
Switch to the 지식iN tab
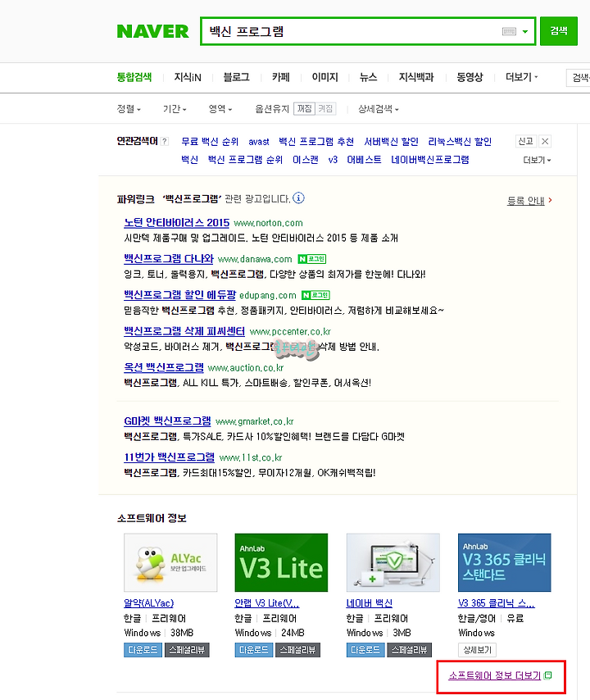coord(188,77)
